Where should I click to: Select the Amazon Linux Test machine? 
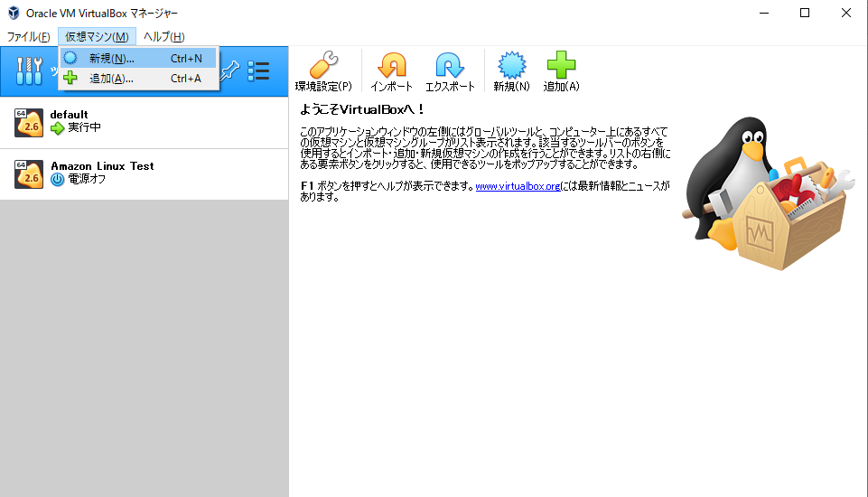[x=144, y=174]
